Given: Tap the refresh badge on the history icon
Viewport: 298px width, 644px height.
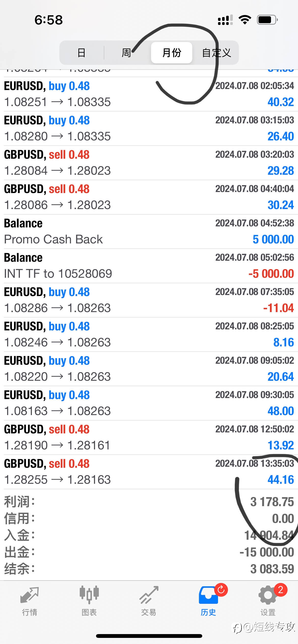Looking at the screenshot, I should (221, 590).
